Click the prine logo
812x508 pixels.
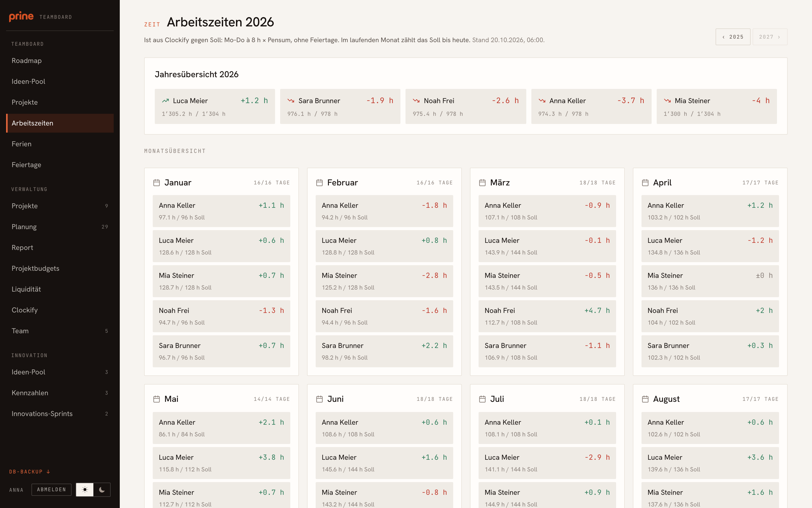pyautogui.click(x=21, y=17)
